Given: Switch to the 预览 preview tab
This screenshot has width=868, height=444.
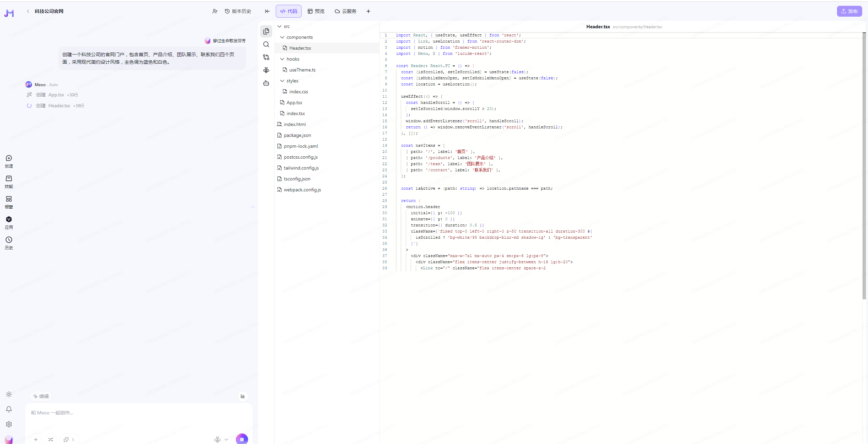Looking at the screenshot, I should click(x=316, y=11).
